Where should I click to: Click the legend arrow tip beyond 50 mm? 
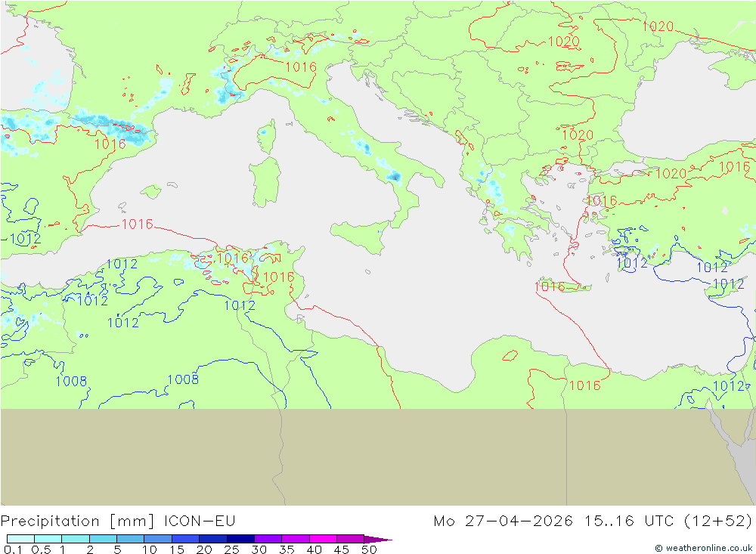[x=379, y=540]
